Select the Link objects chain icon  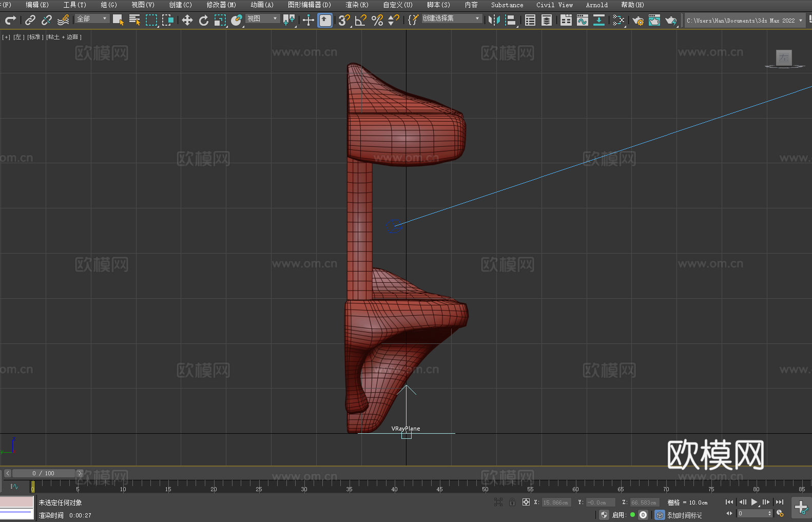click(30, 20)
